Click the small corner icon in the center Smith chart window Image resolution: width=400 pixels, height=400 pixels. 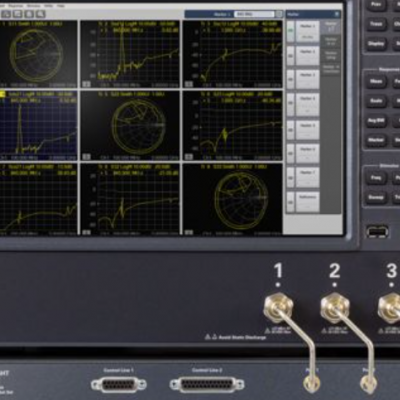point(86,156)
